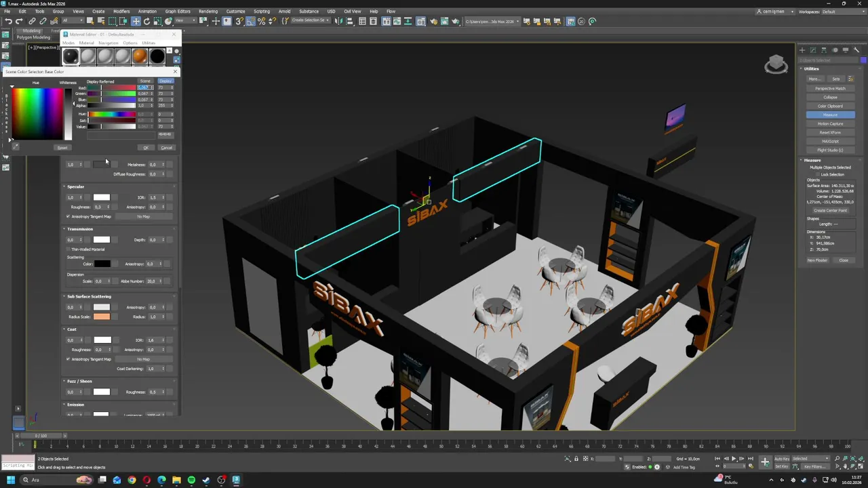
Task: Open the Key mode Selected dropdown
Action: pos(810,459)
